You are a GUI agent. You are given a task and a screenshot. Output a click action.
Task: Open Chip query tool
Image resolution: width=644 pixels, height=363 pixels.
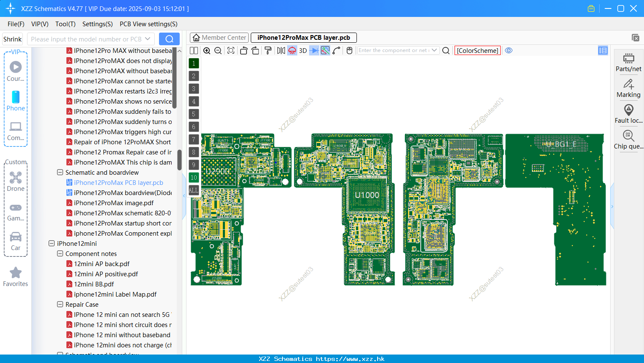tap(628, 140)
